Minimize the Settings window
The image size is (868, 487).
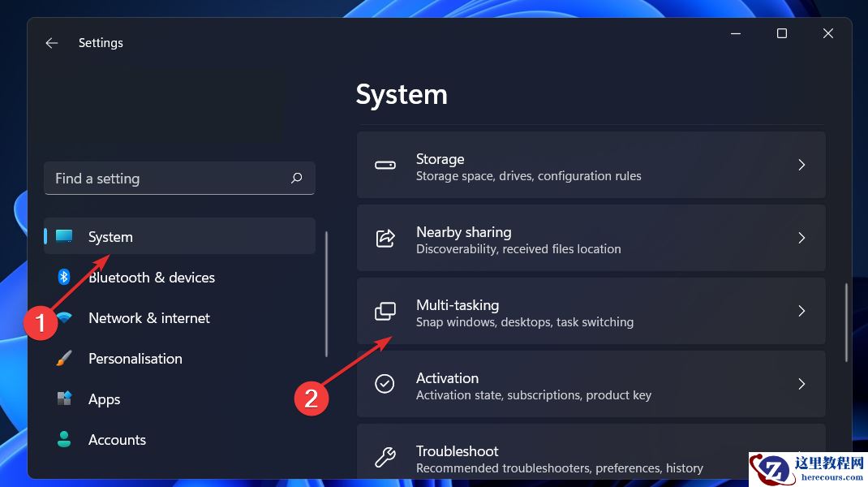736,33
